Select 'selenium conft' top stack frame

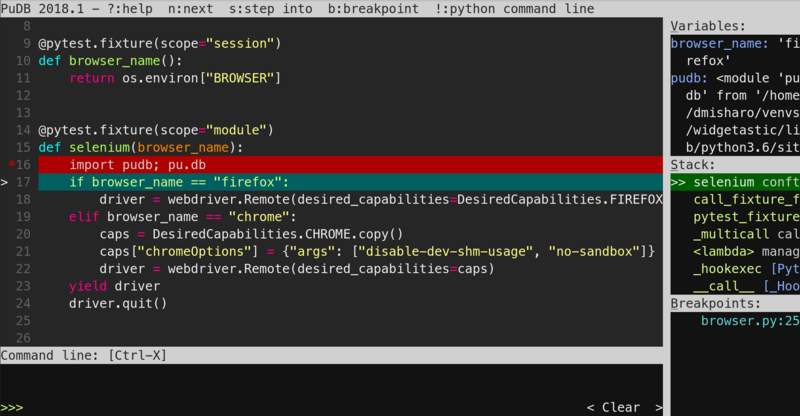coord(735,182)
